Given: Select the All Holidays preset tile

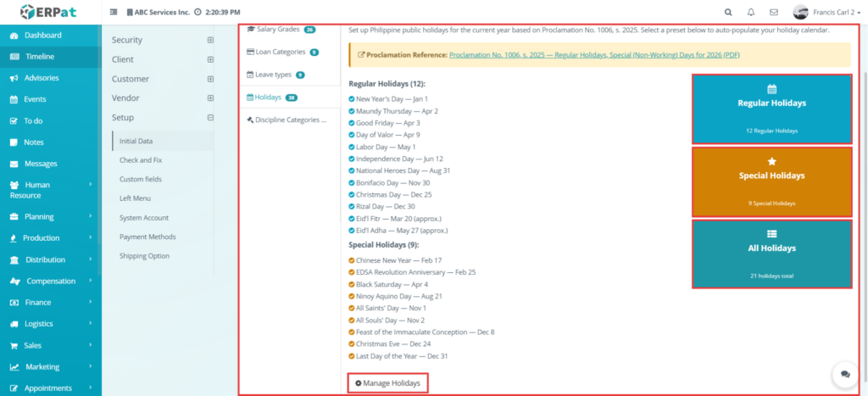Looking at the screenshot, I should point(771,254).
